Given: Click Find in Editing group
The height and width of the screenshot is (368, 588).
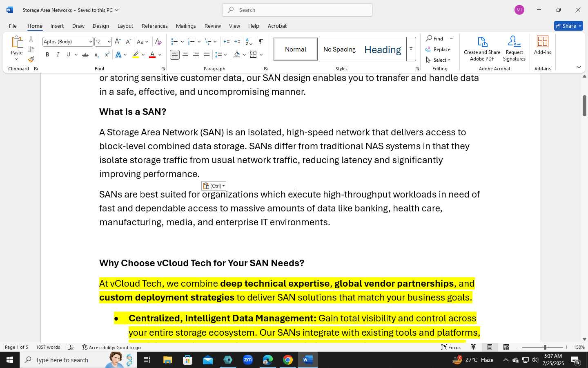Looking at the screenshot, I should point(435,38).
